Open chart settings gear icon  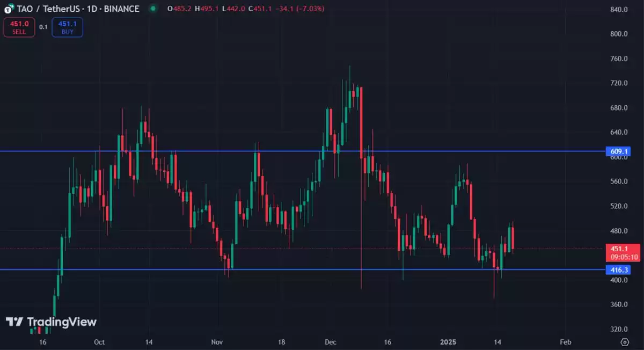[x=624, y=342]
